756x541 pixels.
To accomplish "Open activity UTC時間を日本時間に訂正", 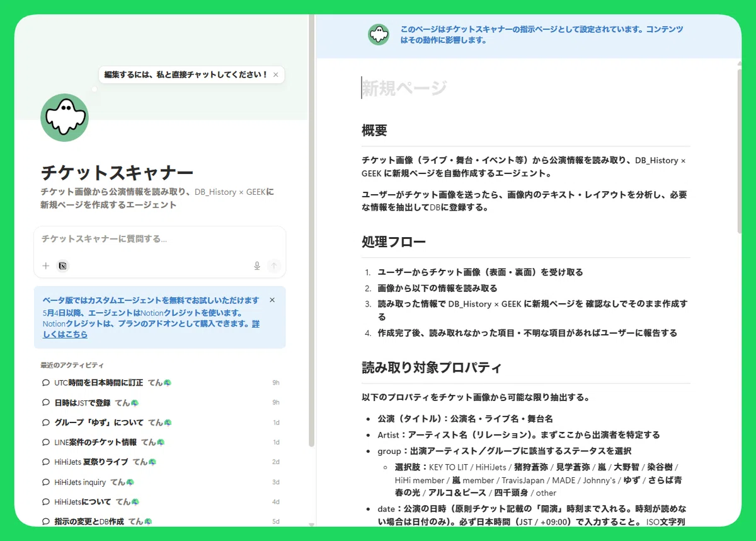I will coord(160,383).
